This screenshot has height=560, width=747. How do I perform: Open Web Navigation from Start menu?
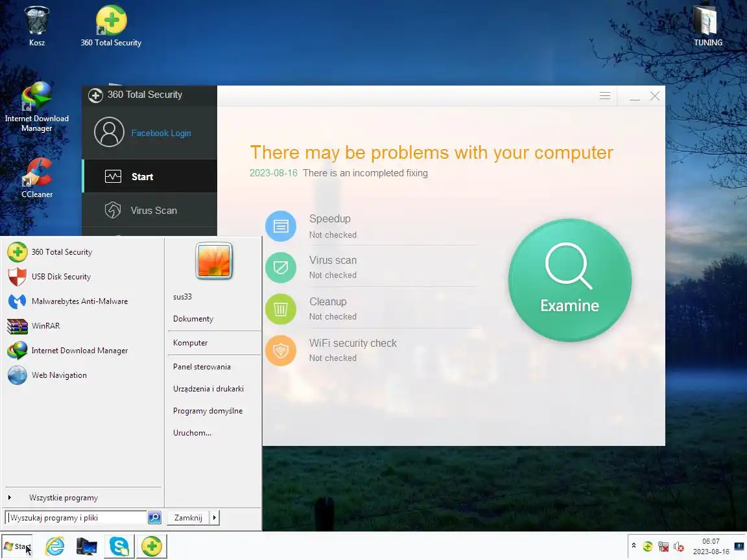point(83,375)
